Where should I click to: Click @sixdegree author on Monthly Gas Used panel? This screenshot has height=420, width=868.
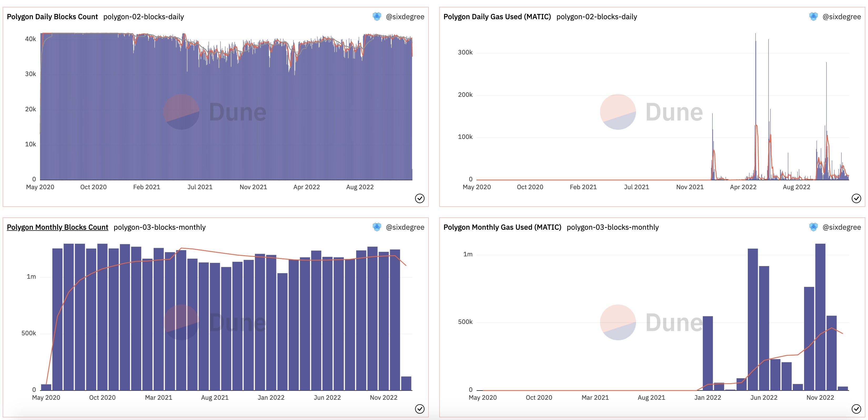[842, 227]
